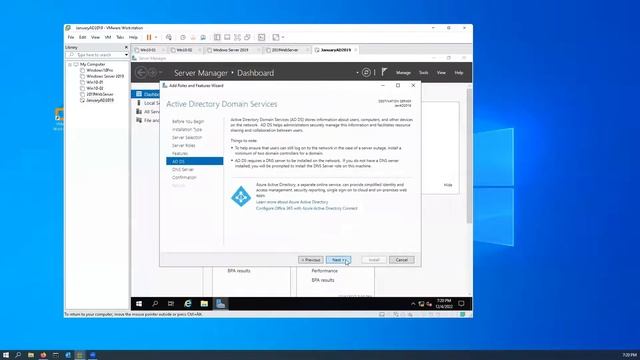Click VMware take snapshot clock icon
The width and height of the screenshot is (640, 360).
pos(183,37)
